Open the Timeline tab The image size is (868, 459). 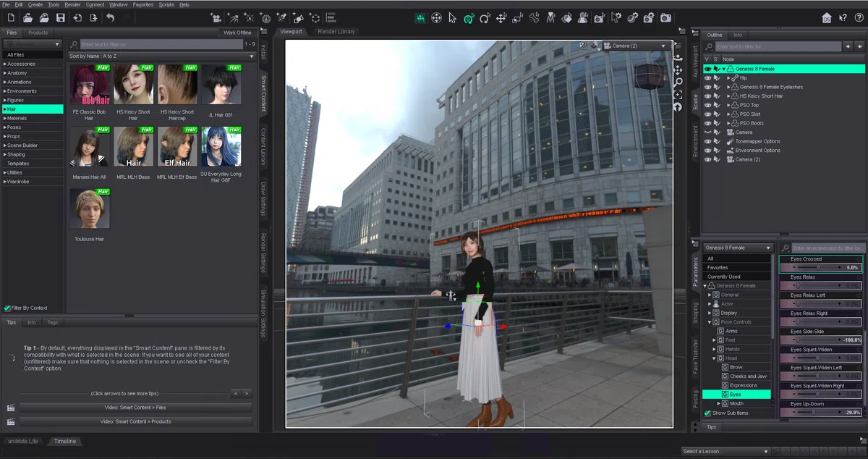(x=64, y=441)
